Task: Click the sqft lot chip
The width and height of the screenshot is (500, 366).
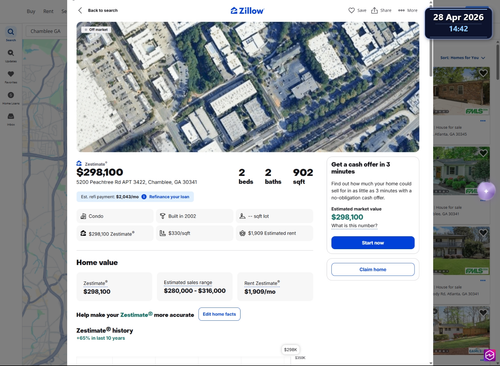Action: pyautogui.click(x=274, y=216)
